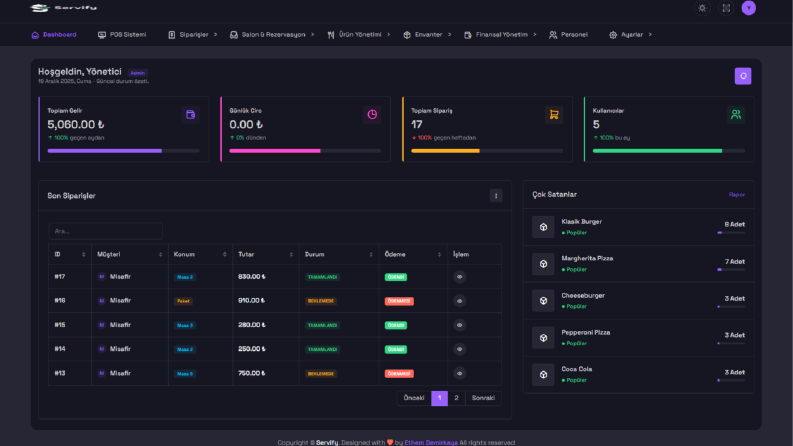Sort table by Durum column
Screen dimensions: 793x446
tap(339, 254)
